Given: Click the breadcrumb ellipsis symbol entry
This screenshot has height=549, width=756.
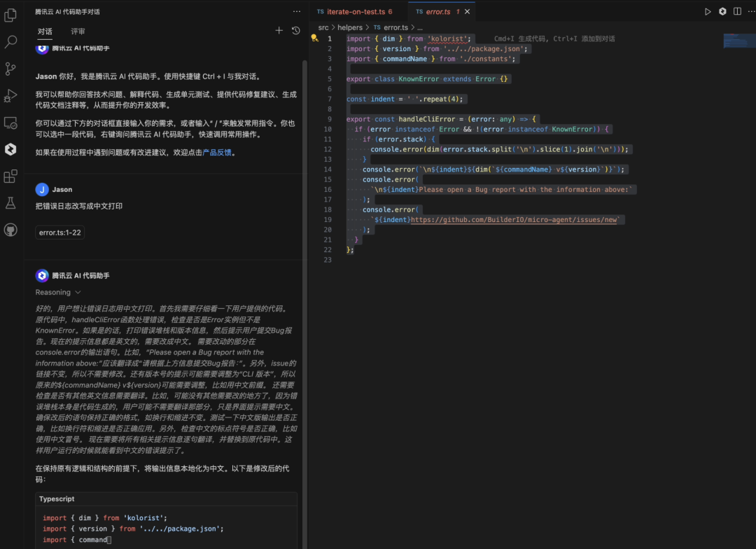Looking at the screenshot, I should click(x=420, y=27).
